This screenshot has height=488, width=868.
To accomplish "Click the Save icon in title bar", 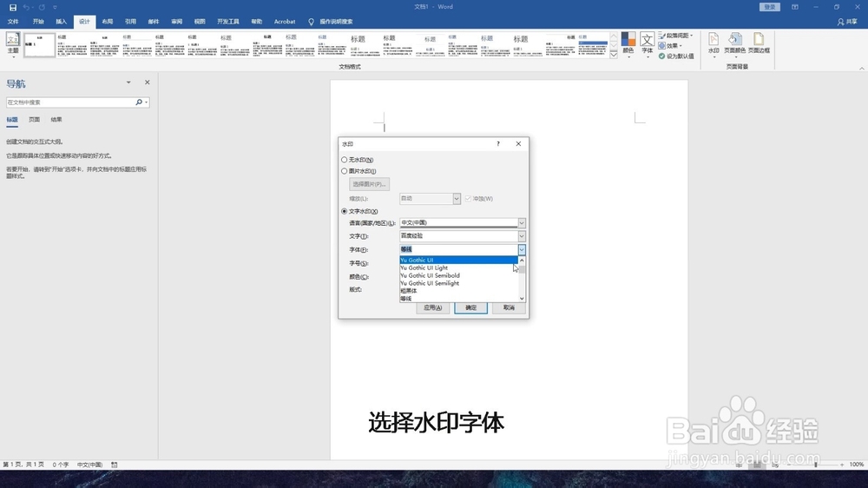I will pyautogui.click(x=13, y=7).
